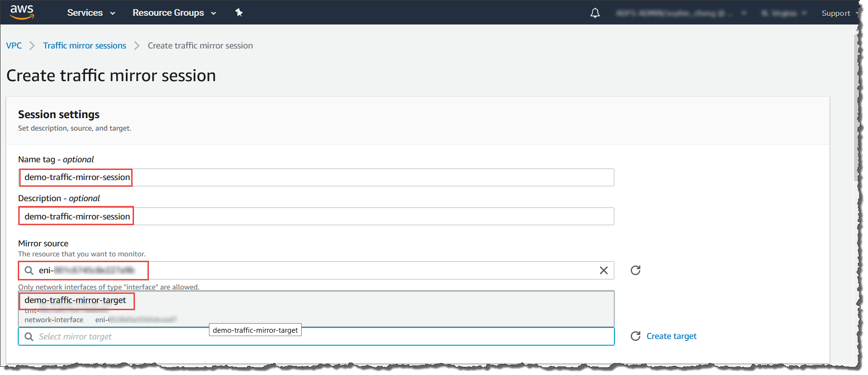Refresh the Mirror source list

click(635, 270)
